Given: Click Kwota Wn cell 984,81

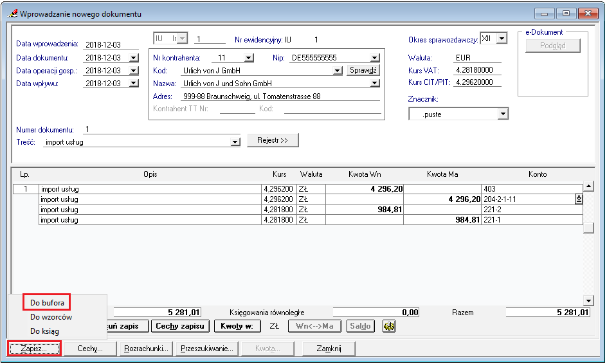Looking at the screenshot, I should click(x=365, y=210).
